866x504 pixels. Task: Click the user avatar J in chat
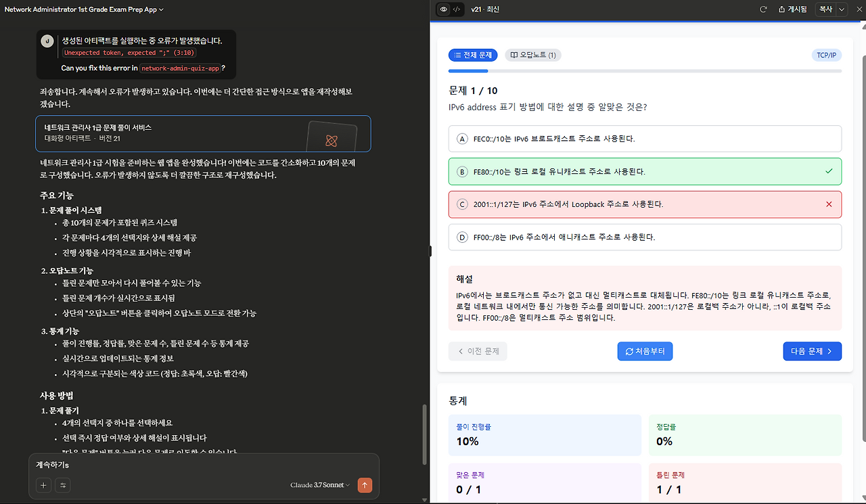pyautogui.click(x=47, y=41)
